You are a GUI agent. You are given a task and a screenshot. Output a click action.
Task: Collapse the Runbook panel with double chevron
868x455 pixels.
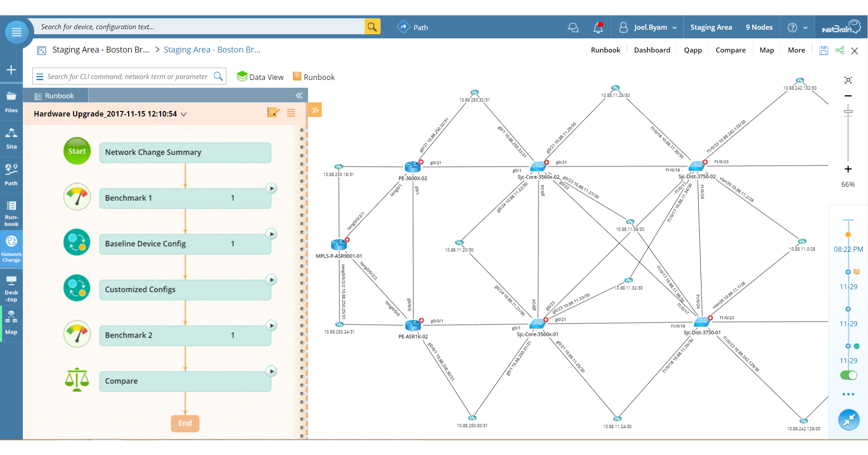(299, 95)
